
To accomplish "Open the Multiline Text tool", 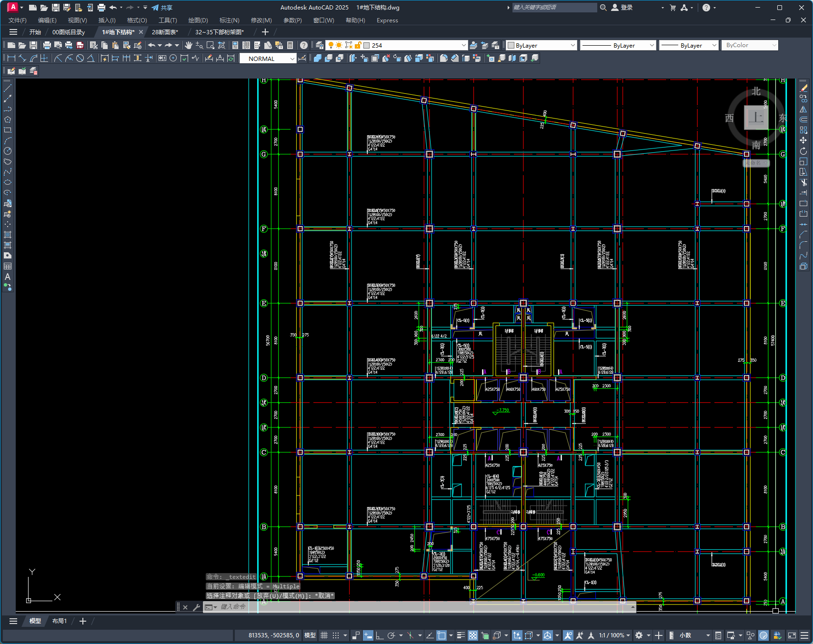I will [8, 277].
